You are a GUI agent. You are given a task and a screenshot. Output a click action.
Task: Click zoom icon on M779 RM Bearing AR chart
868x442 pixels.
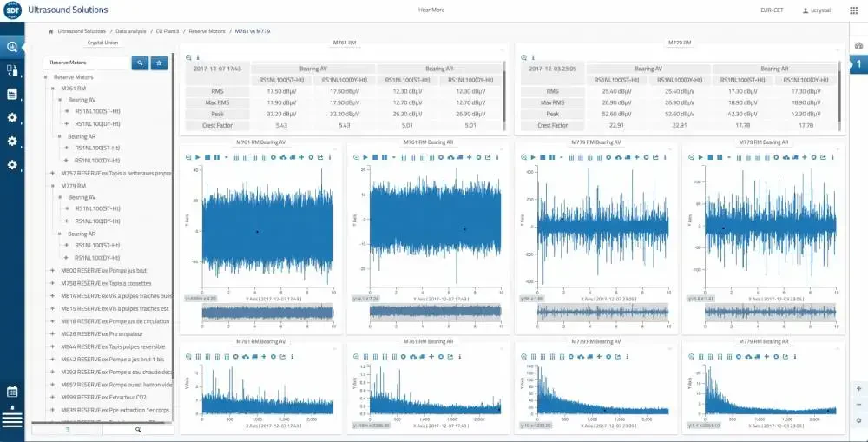691,157
